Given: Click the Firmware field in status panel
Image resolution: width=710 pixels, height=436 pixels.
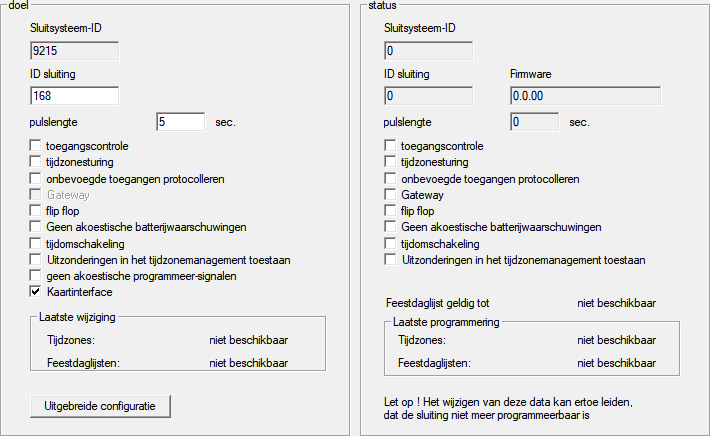Looking at the screenshot, I should [x=584, y=96].
